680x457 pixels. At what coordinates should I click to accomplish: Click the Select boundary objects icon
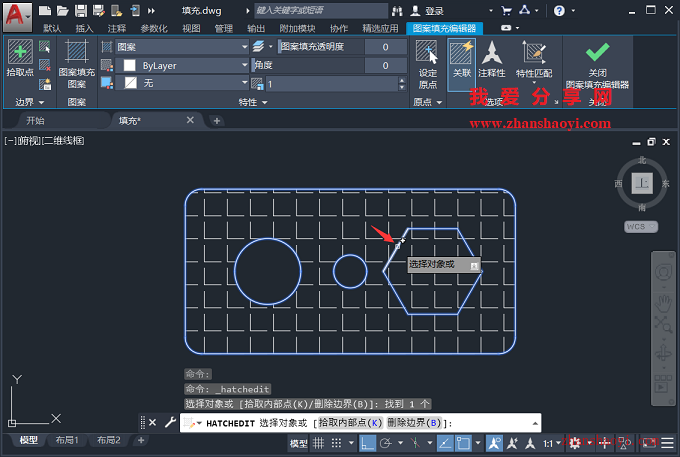click(45, 46)
